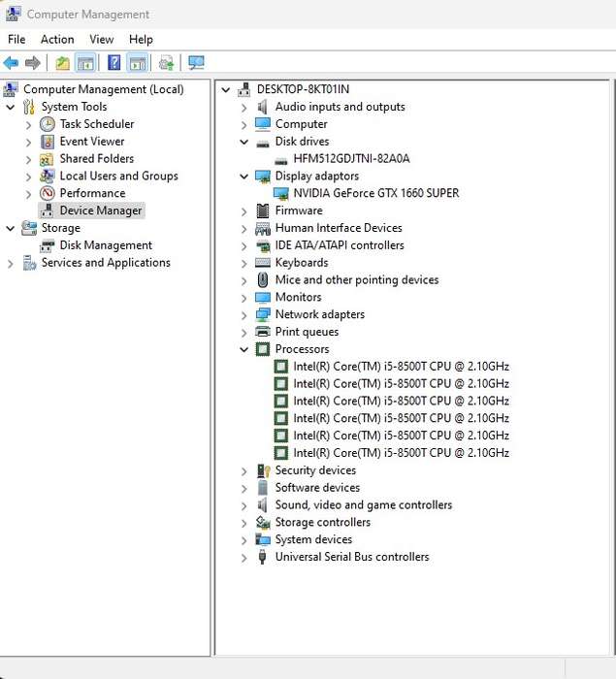Click the Universal Serial Bus controllers plug icon
The width and height of the screenshot is (616, 679).
pyautogui.click(x=262, y=557)
